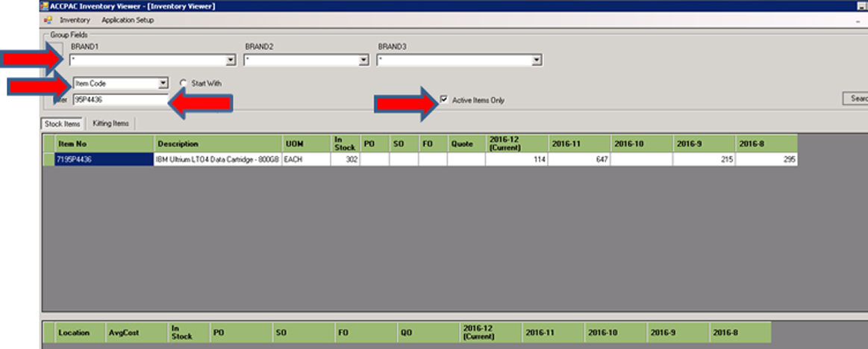Click the 2016-12 current value 114
This screenshot has height=349, width=868.
point(517,159)
